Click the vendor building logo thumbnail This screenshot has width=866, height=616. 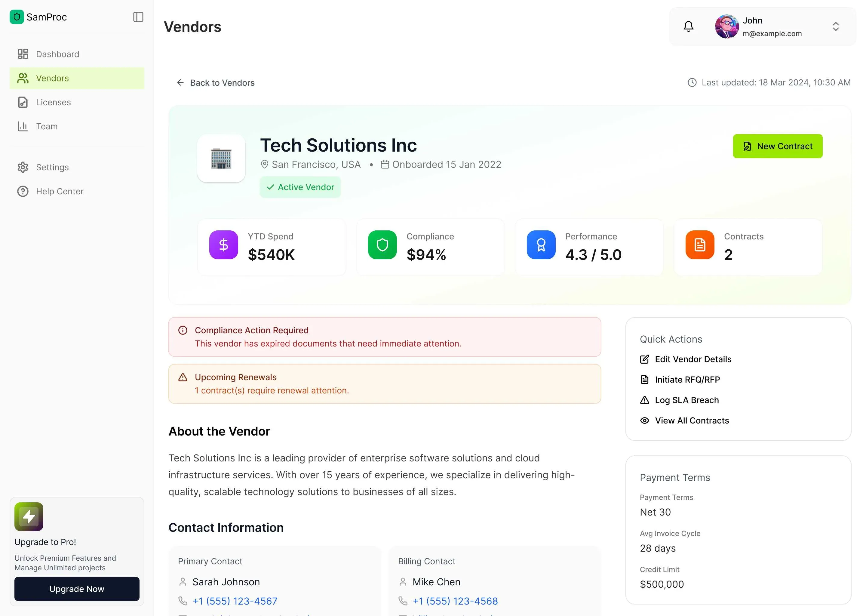pos(221,158)
